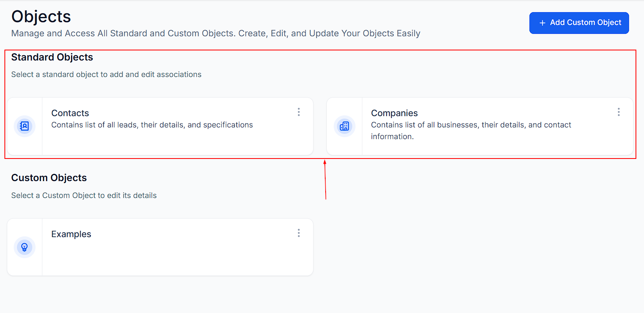Click the Objects page heading
644x313 pixels.
41,17
